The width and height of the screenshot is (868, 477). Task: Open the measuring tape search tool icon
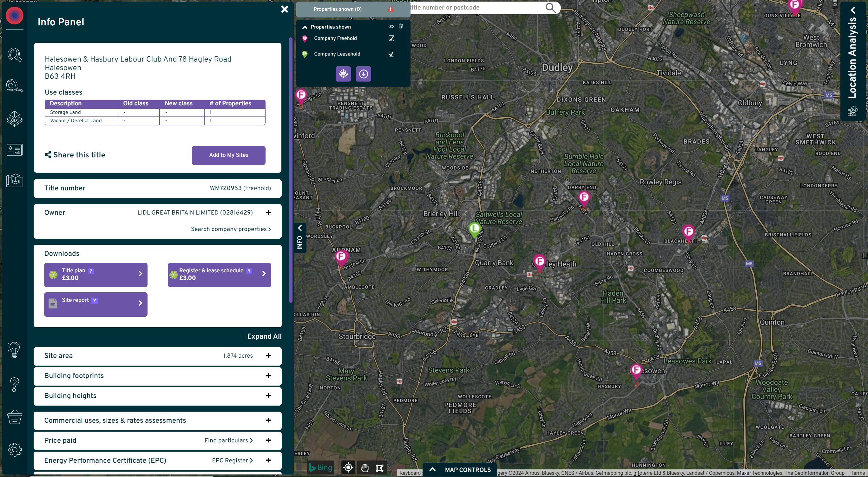click(15, 86)
